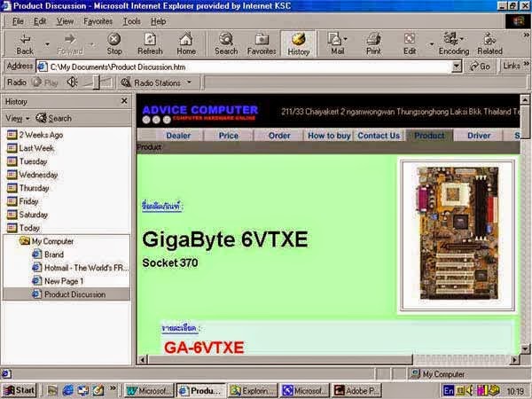The height and width of the screenshot is (399, 532).
Task: Open the Tools menu
Action: click(x=131, y=21)
